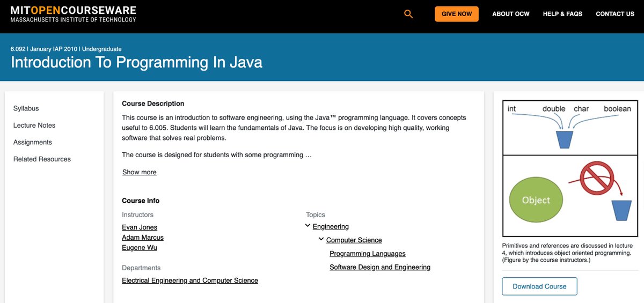644x303 pixels.
Task: Click the primitives and references course image
Action: pos(570,168)
